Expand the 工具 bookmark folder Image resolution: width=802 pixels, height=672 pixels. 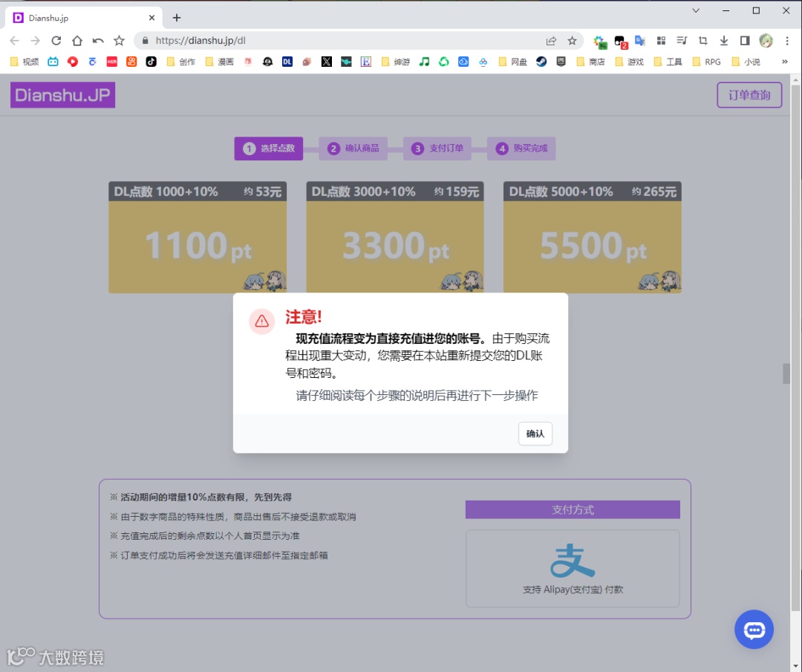click(x=668, y=62)
